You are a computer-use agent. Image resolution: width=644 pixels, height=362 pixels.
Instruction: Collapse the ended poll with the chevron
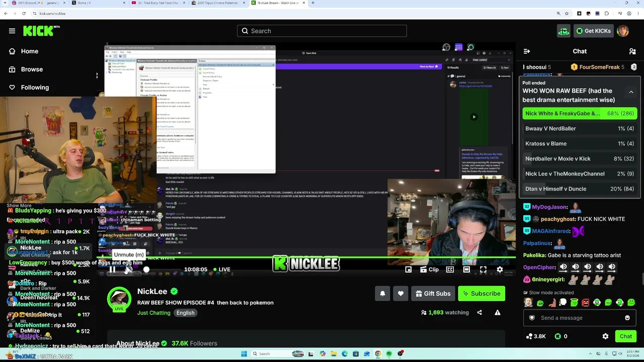click(631, 92)
